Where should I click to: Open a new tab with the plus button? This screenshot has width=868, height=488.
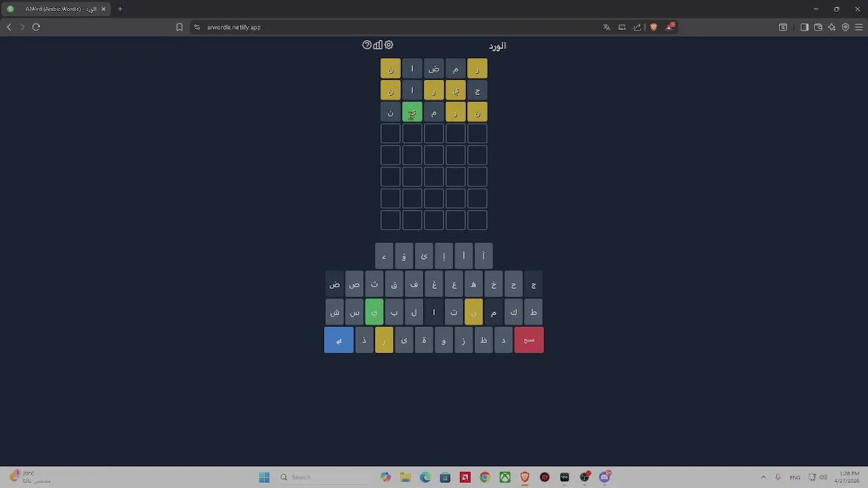(x=120, y=9)
